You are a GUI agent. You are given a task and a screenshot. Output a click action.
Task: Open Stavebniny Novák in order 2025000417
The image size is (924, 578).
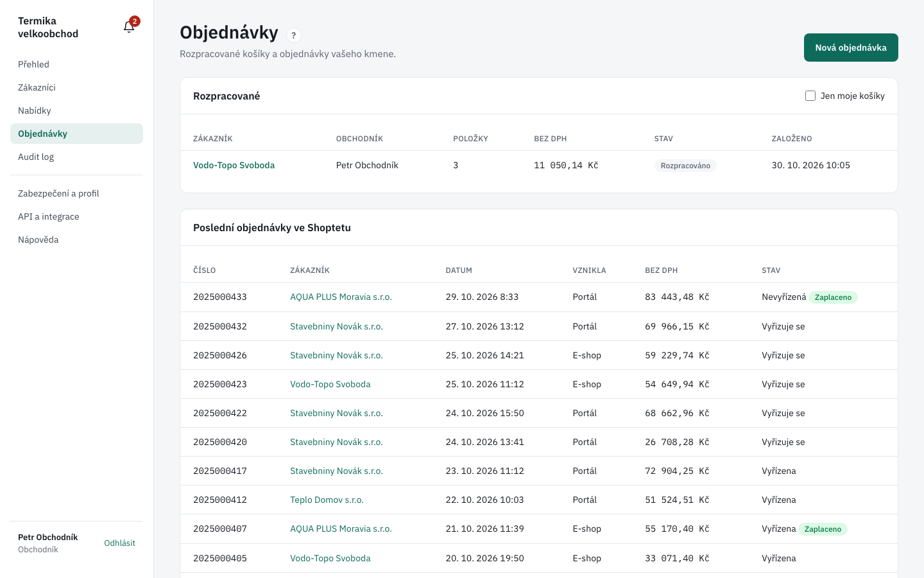pyautogui.click(x=336, y=471)
